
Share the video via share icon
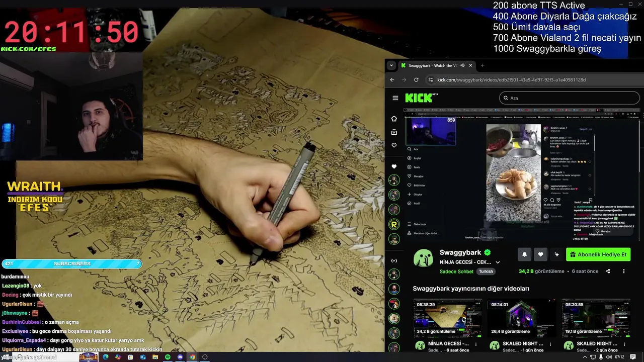pyautogui.click(x=608, y=271)
